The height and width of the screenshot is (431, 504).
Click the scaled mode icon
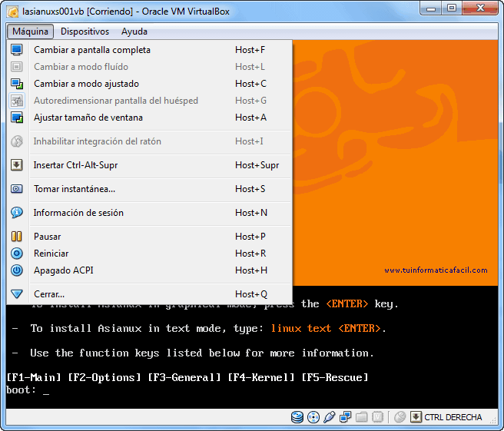click(x=17, y=84)
